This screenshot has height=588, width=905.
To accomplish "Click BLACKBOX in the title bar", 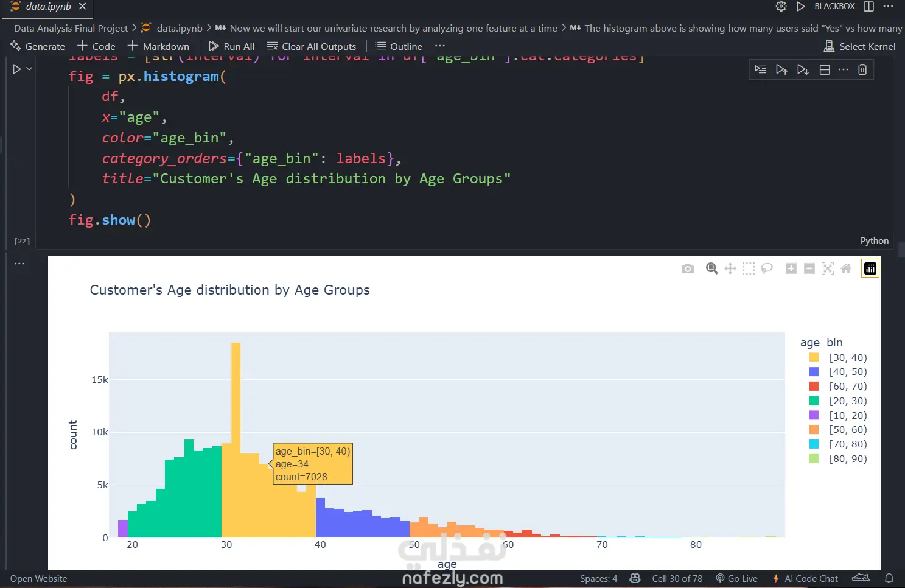I will tap(834, 6).
